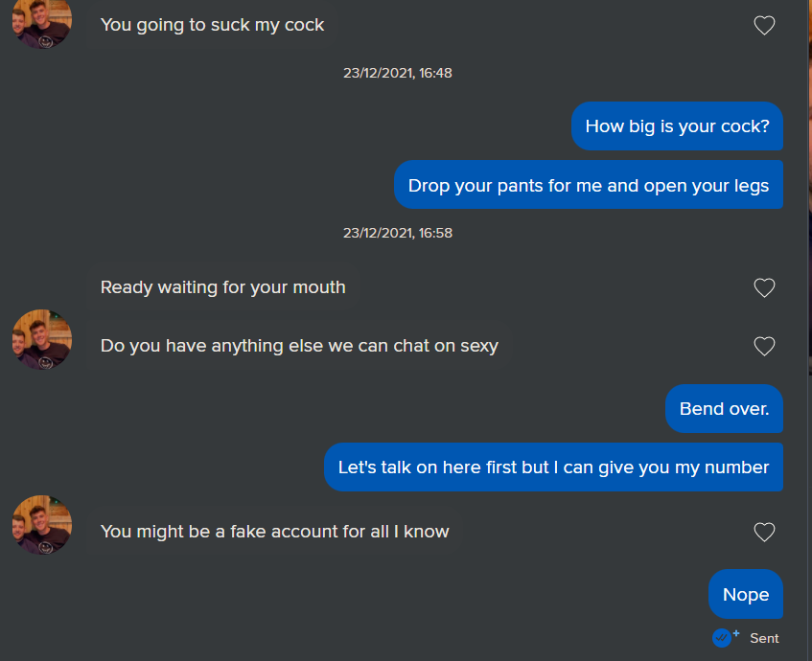Like the topmost received message with its heart
The width and height of the screenshot is (812, 661).
point(764,26)
